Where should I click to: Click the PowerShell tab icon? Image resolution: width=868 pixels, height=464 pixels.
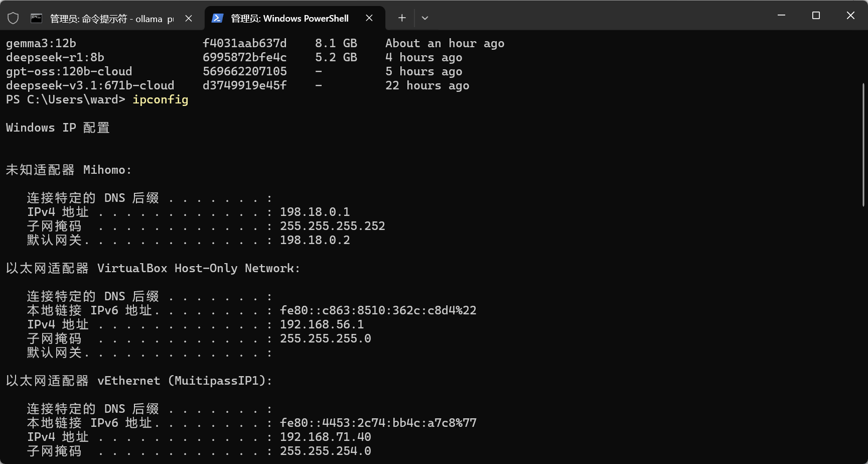(x=217, y=19)
